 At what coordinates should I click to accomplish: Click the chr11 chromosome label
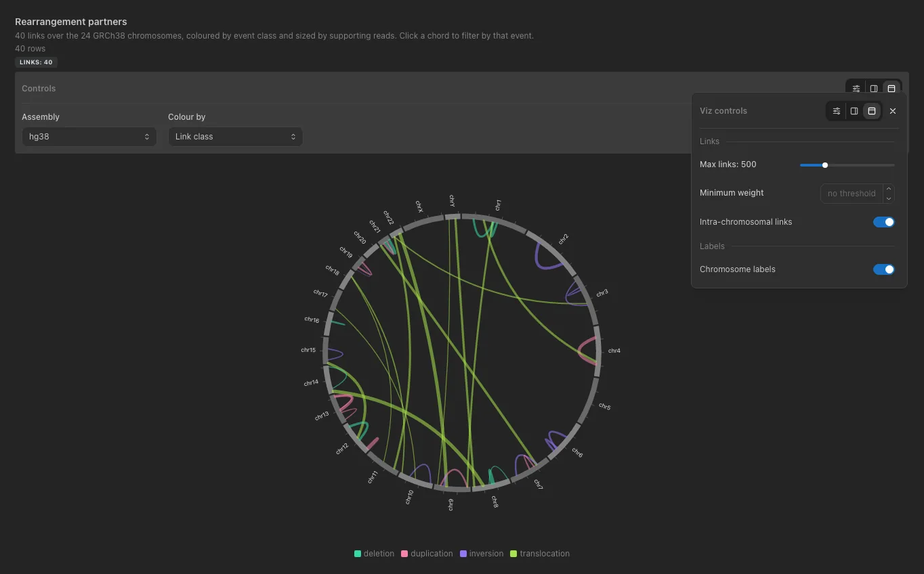372,477
